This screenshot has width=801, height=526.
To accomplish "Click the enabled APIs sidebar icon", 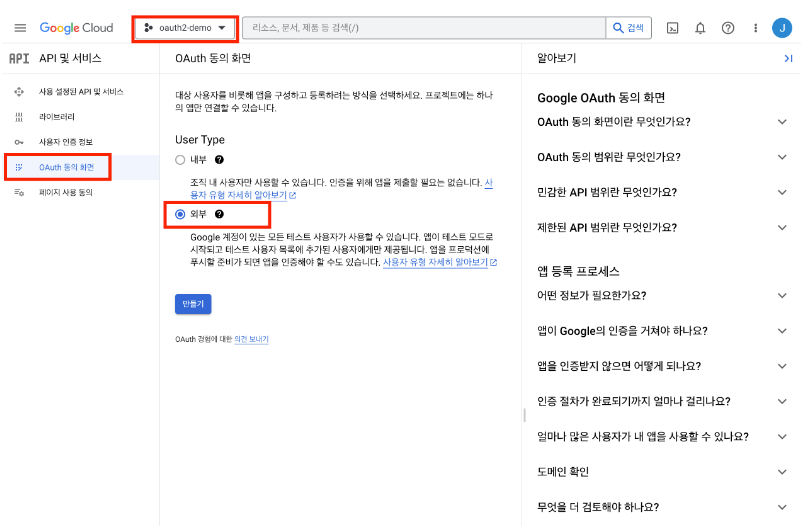I will pos(19,92).
